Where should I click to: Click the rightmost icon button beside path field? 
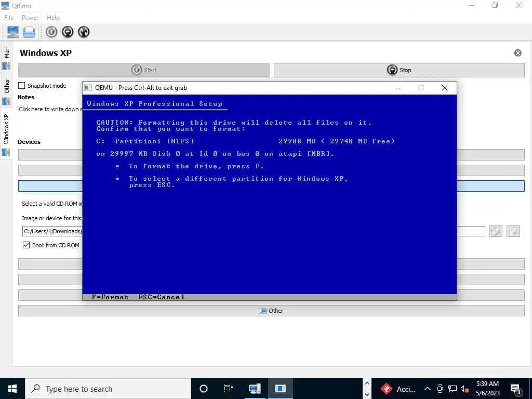pos(513,231)
